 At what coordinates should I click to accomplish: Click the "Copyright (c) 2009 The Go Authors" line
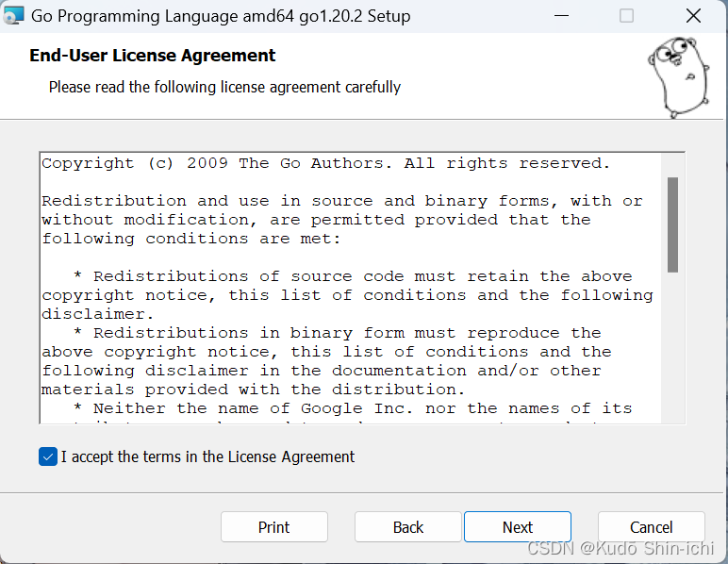click(x=325, y=163)
